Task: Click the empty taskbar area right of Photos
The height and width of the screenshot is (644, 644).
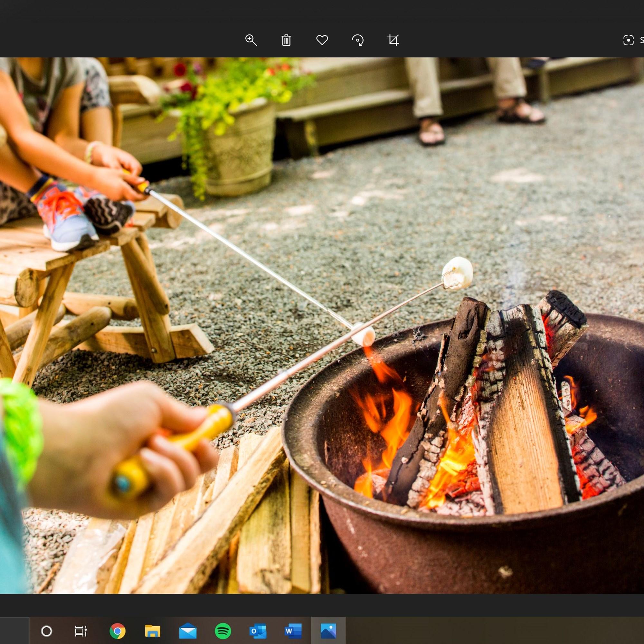Action: click(493, 631)
